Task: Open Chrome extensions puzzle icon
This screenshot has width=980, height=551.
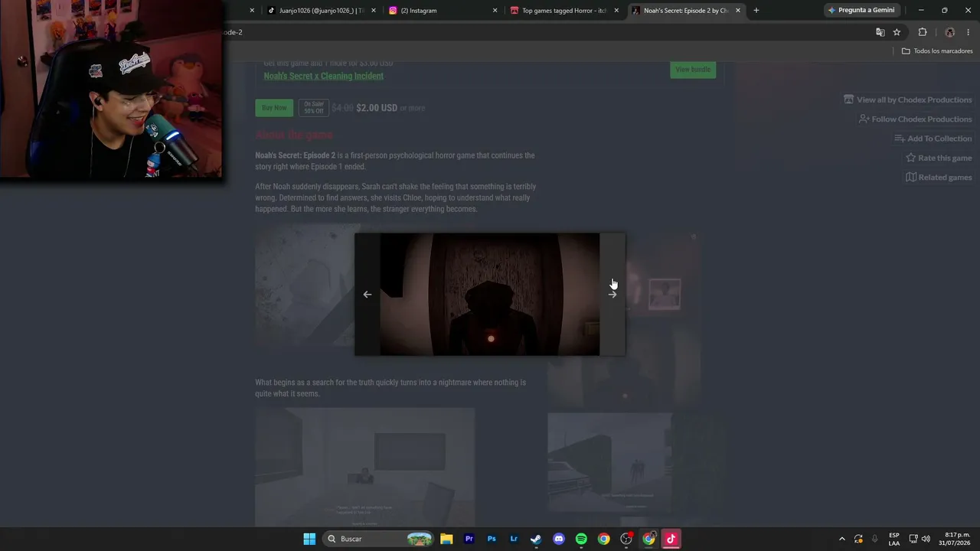Action: pyautogui.click(x=922, y=32)
